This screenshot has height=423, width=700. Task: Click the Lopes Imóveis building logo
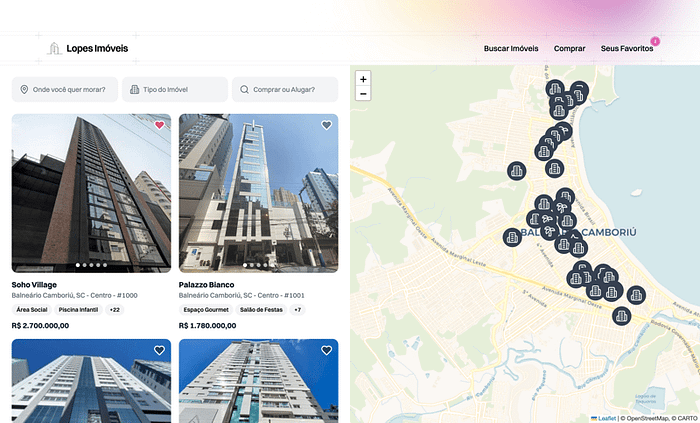pyautogui.click(x=54, y=48)
